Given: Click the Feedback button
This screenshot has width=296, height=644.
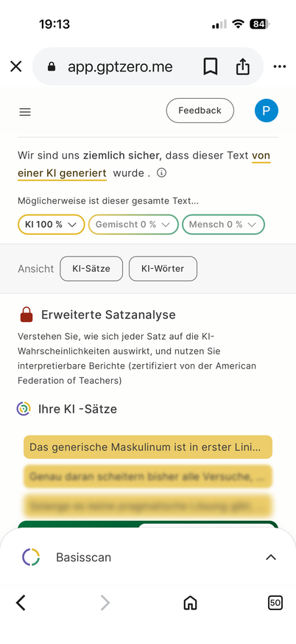Looking at the screenshot, I should 200,111.
